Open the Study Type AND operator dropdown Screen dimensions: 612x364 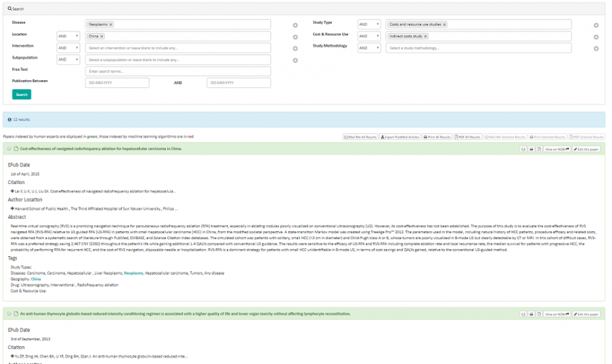point(369,24)
